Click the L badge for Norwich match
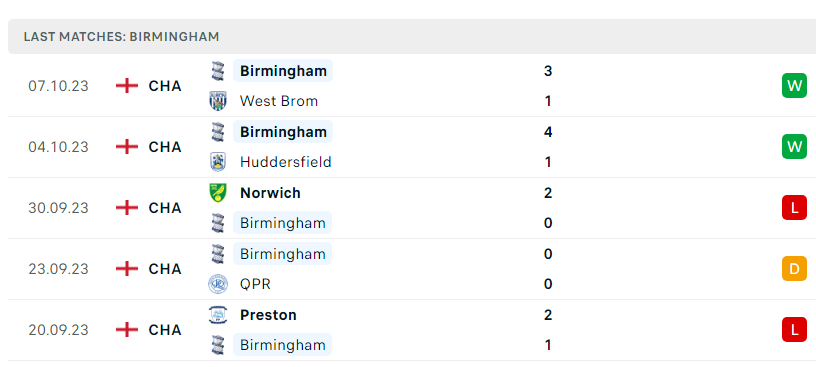816x367 pixels. (794, 208)
